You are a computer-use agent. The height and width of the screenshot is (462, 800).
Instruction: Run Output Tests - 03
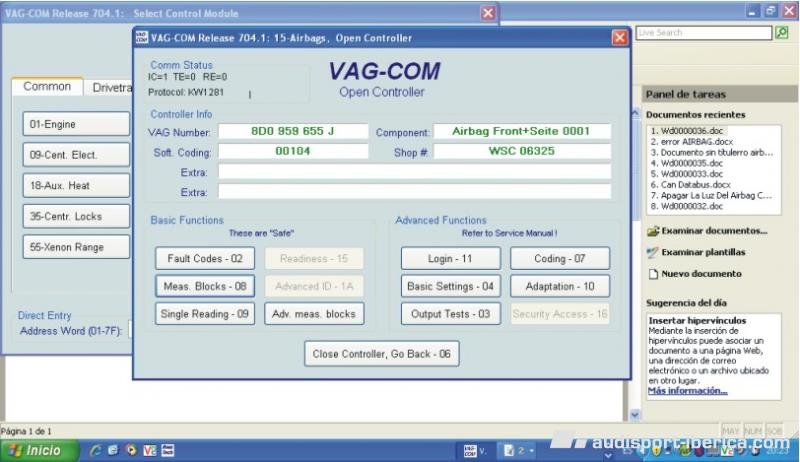(x=450, y=314)
